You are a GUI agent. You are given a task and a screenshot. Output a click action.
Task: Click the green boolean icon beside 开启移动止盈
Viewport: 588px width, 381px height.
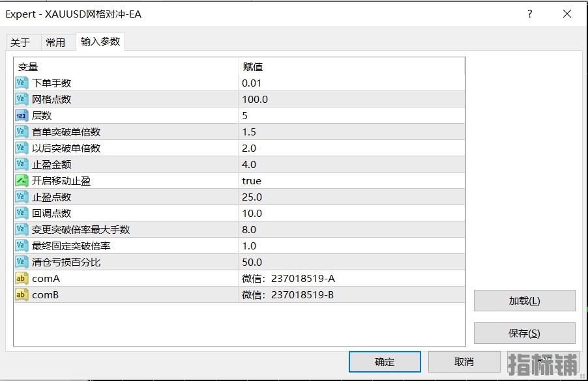(x=22, y=180)
